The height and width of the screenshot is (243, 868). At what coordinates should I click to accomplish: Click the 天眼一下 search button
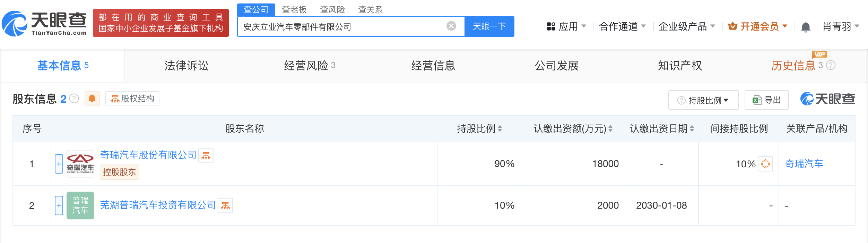(489, 26)
